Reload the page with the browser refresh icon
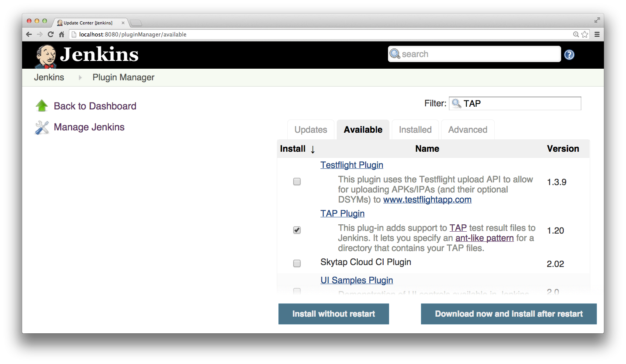The image size is (626, 364). (50, 35)
